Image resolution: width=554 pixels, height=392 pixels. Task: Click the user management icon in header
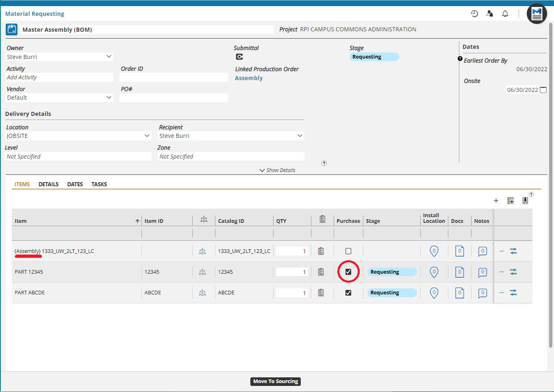(490, 14)
